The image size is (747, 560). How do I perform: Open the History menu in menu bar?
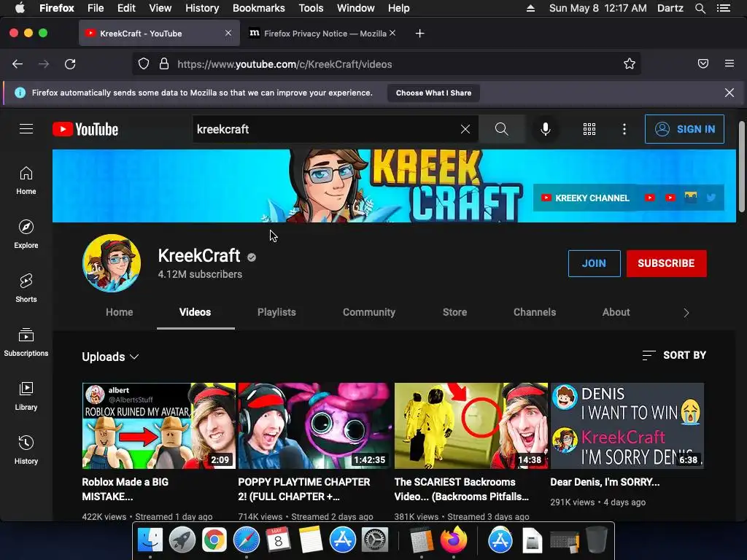202,8
